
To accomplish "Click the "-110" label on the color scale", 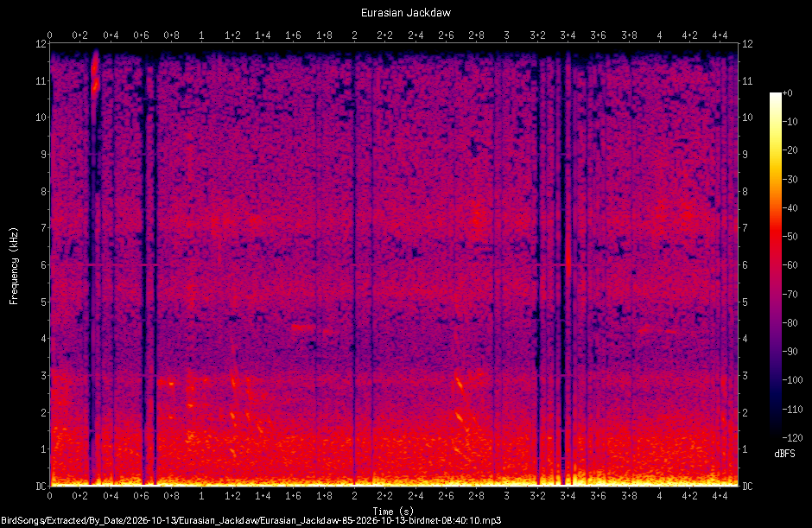I will point(792,409).
